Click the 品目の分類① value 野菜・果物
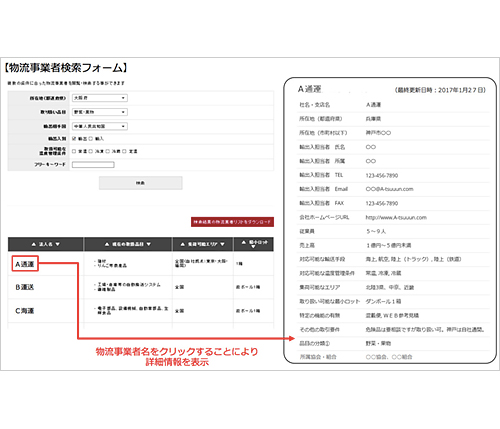This screenshot has width=500, height=429. tap(378, 343)
